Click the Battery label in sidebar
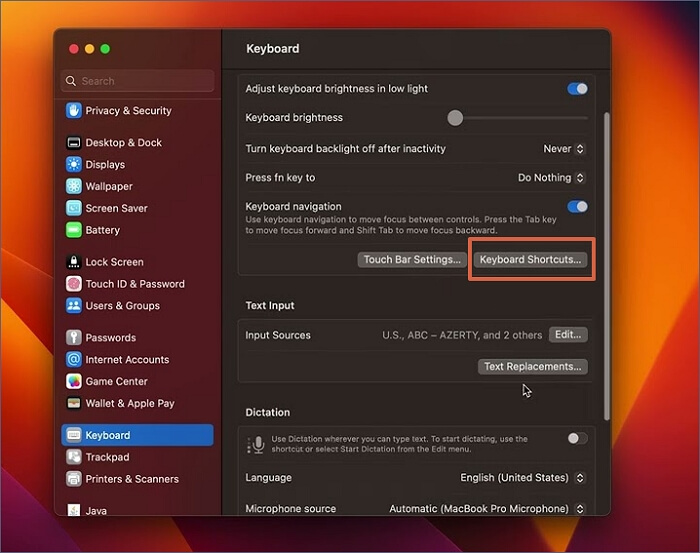700x553 pixels. pos(103,230)
